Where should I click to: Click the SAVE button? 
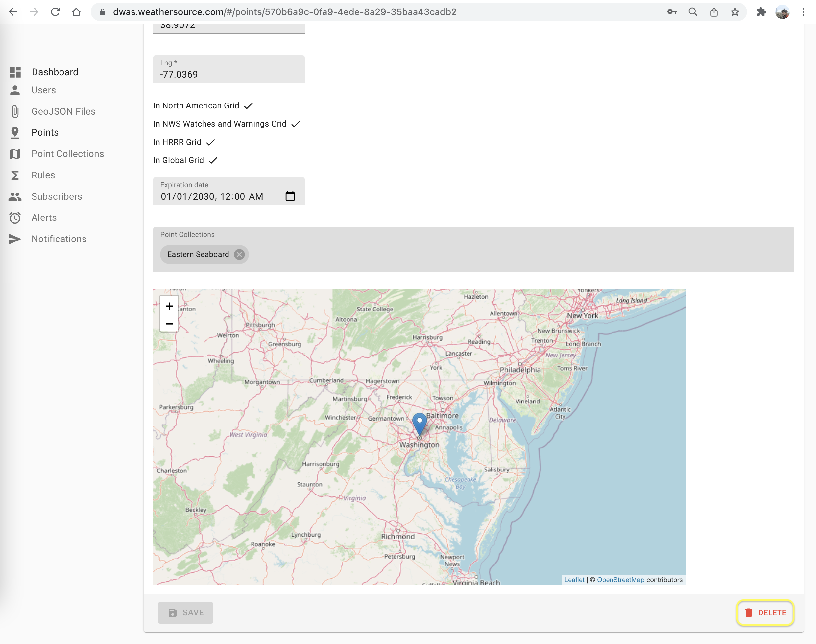pos(185,613)
